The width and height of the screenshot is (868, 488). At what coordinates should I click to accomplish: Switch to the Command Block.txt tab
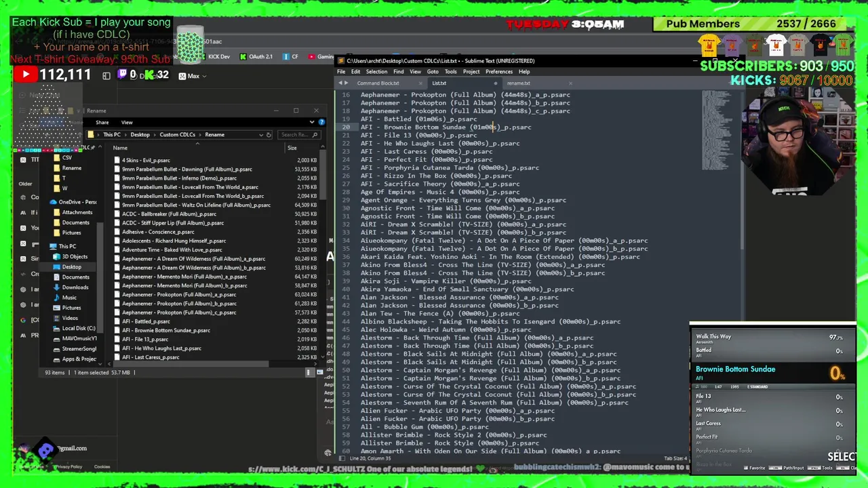point(378,83)
